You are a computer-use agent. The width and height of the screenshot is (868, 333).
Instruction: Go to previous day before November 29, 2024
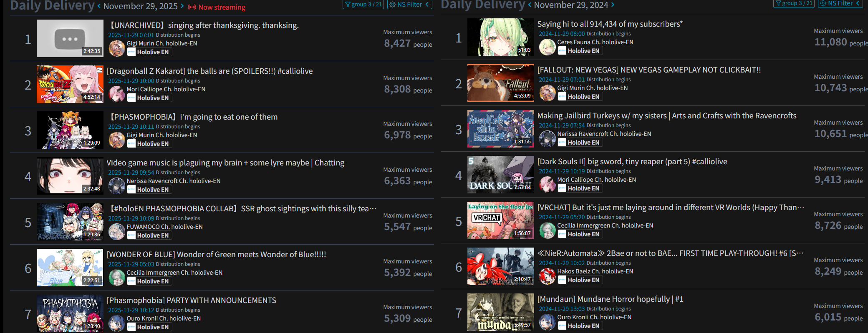530,5
